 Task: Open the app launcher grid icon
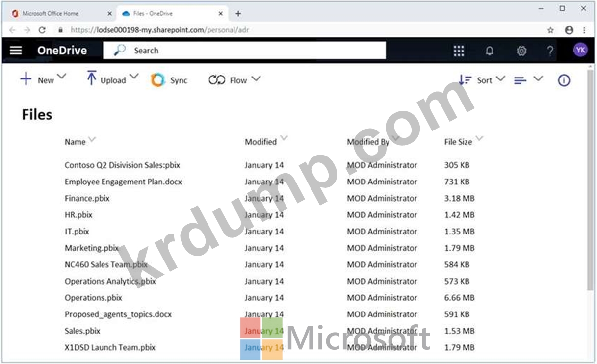pos(459,51)
